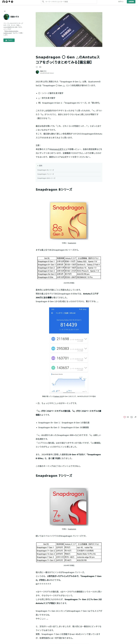Click floating heart like icon
The height and width of the screenshot is (644, 138).
pyautogui.click(x=124, y=417)
